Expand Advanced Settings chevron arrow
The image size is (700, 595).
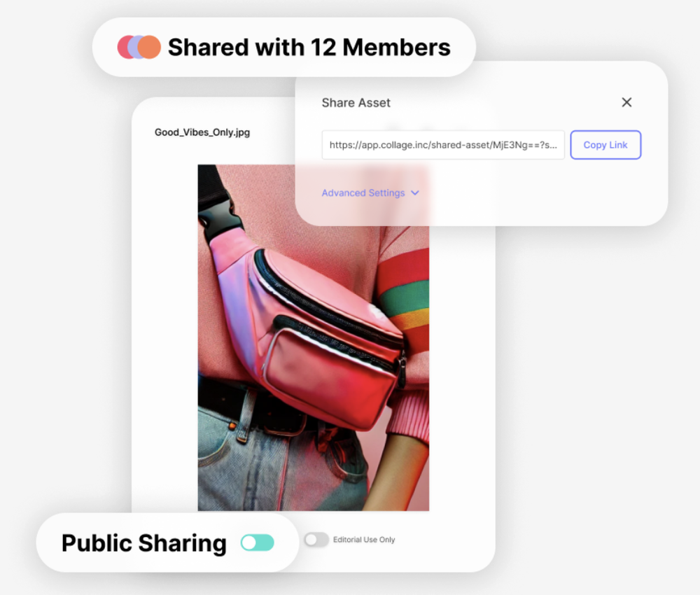(x=414, y=192)
